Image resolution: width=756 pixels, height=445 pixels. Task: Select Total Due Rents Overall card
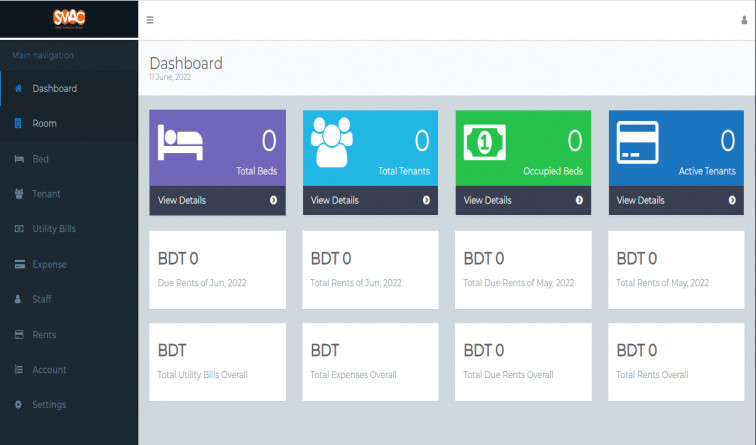coord(523,362)
